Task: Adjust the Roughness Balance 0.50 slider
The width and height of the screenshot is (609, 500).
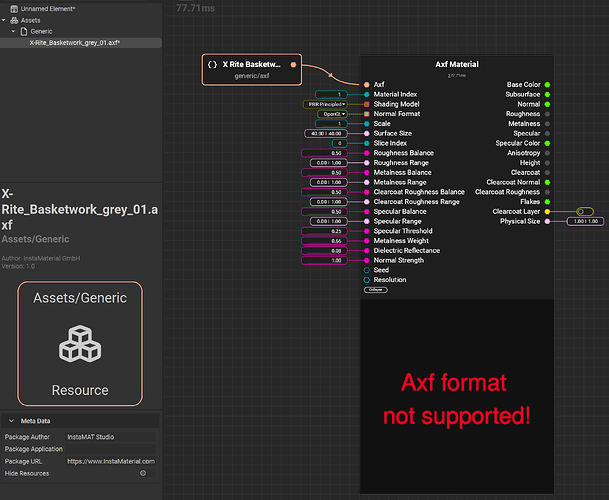Action: click(x=324, y=153)
